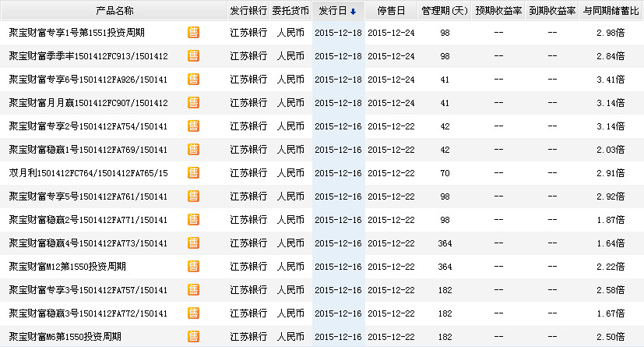Click 江苏银行 in the 聚宝财富稳赢3号 row
Screen dimensions: 644x347
(248, 313)
